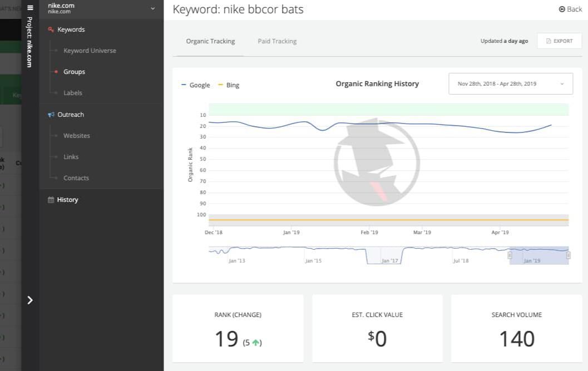This screenshot has width=588, height=371.
Task: Switch to the Organic Tracking tab
Action: point(210,41)
